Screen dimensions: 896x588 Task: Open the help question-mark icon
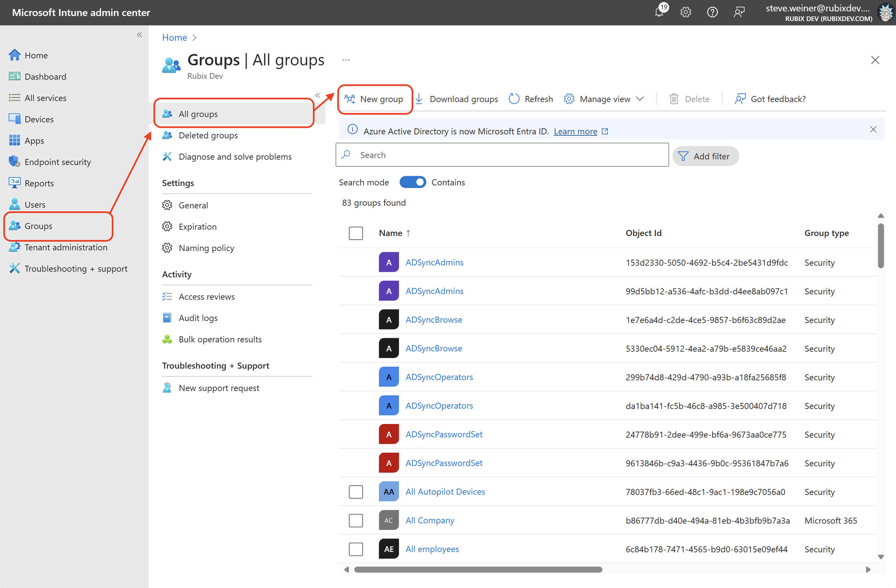click(x=712, y=12)
